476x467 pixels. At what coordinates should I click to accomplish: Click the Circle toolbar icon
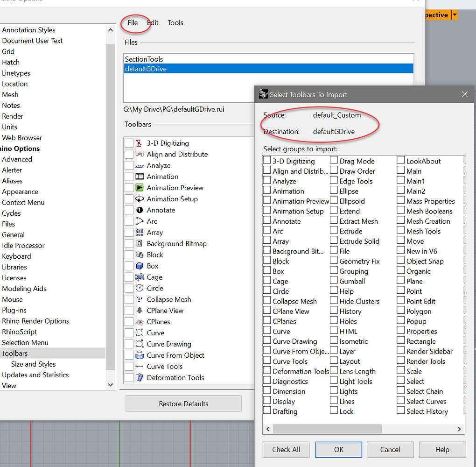[x=138, y=288]
